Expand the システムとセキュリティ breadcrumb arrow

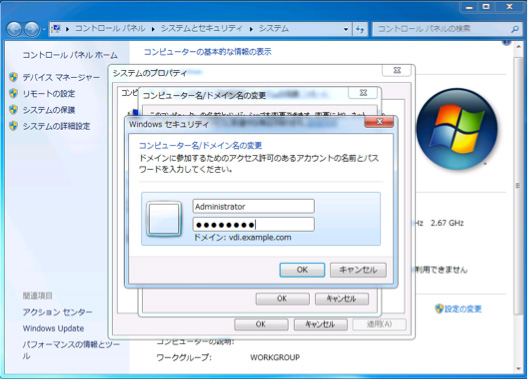click(x=251, y=29)
